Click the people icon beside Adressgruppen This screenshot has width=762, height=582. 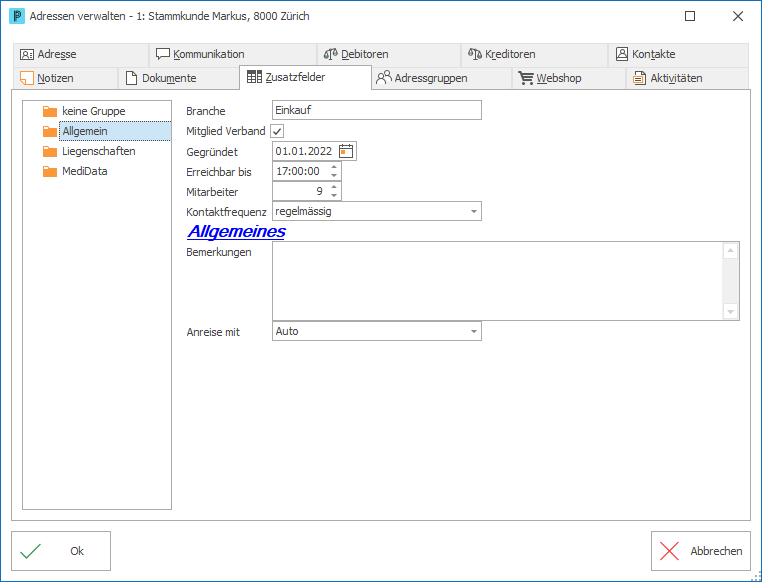[x=384, y=77]
